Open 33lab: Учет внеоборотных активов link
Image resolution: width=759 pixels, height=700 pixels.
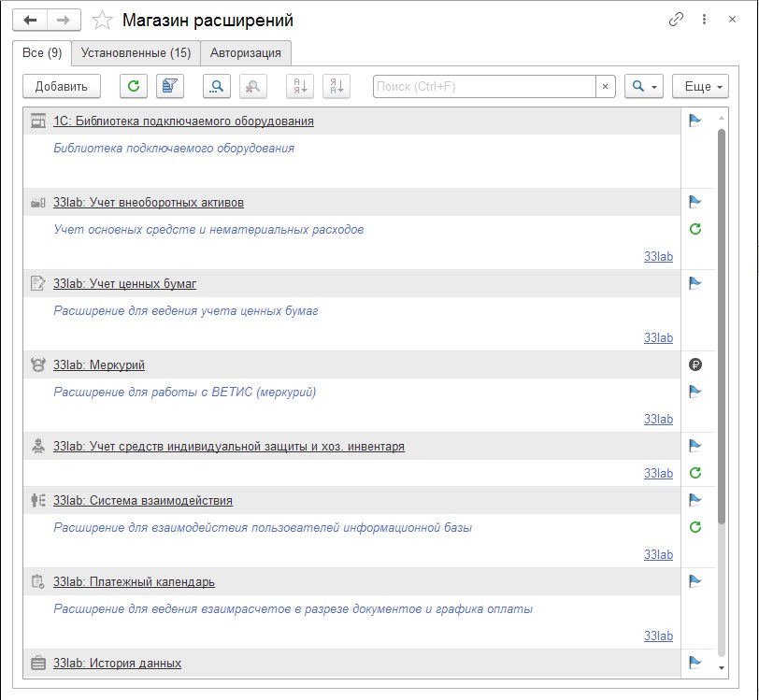point(149,203)
